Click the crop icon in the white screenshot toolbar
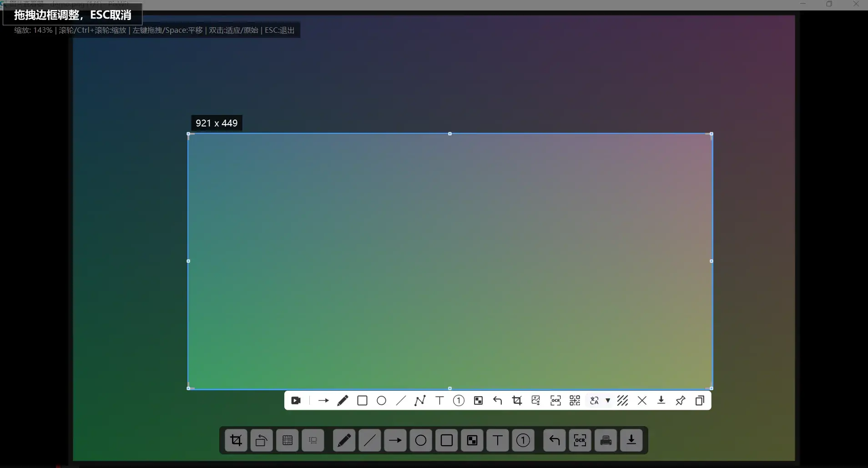This screenshot has height=468, width=868. 517,401
